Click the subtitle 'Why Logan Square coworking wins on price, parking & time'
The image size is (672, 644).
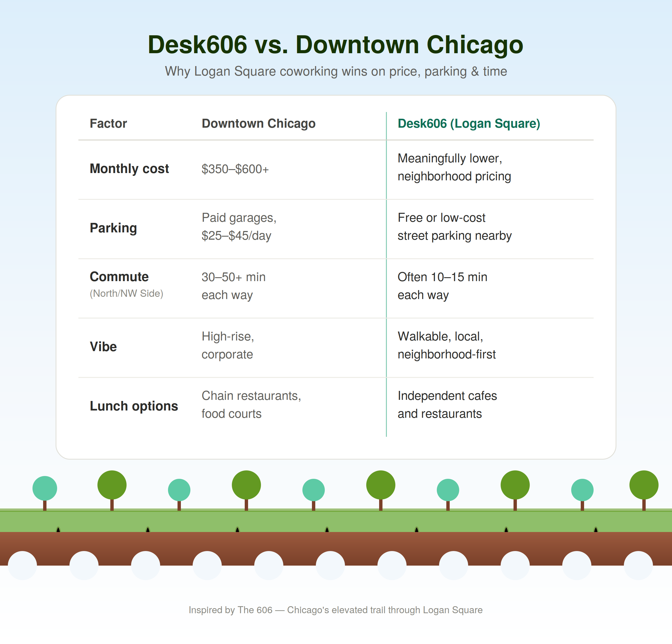click(336, 71)
